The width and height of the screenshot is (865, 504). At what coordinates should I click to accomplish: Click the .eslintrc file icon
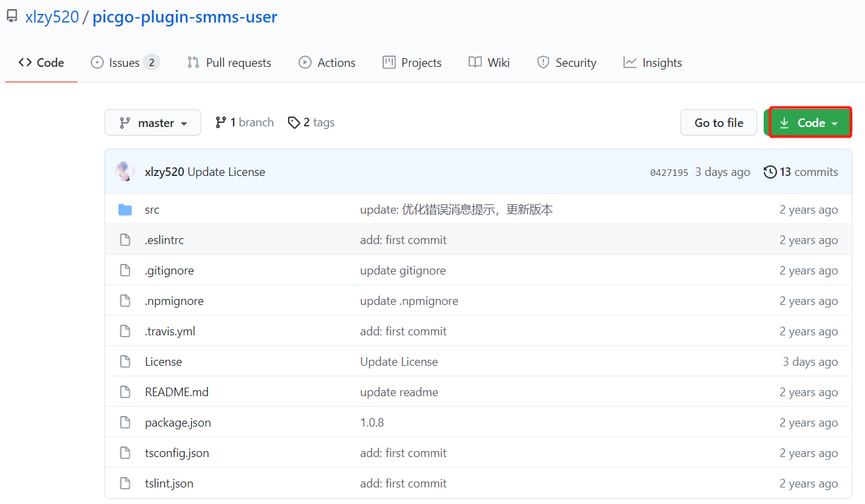[125, 240]
